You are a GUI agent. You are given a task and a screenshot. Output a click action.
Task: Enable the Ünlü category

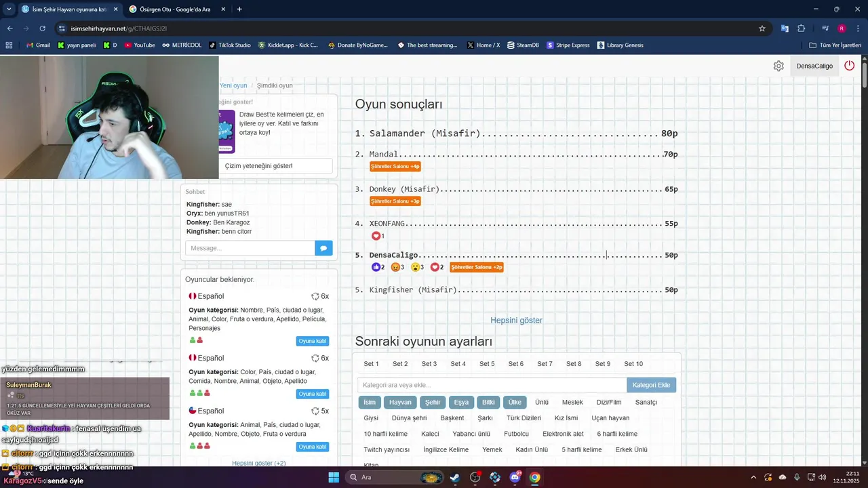(x=542, y=402)
